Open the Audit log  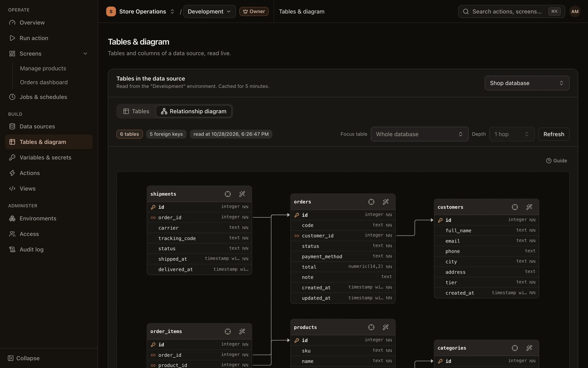pyautogui.click(x=49, y=249)
